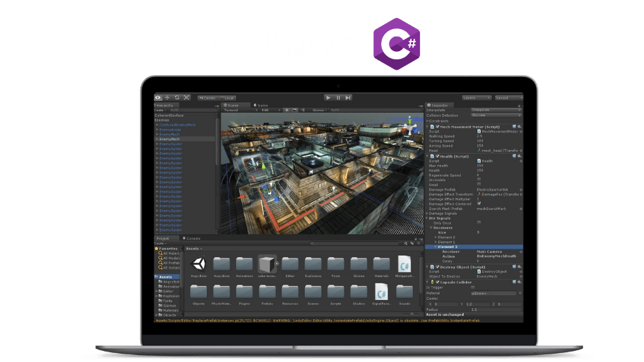Toggle the Invincible checkbox
The height and width of the screenshot is (362, 644).
[479, 180]
